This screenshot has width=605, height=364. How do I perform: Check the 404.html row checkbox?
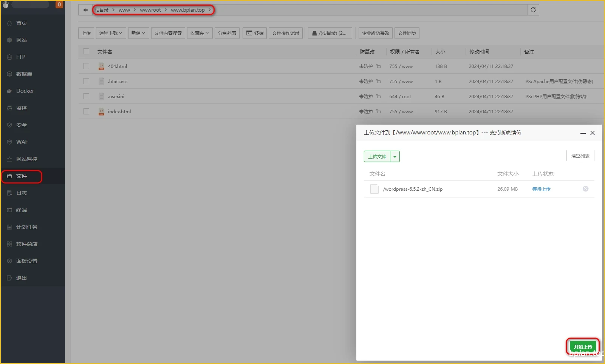[x=86, y=66]
